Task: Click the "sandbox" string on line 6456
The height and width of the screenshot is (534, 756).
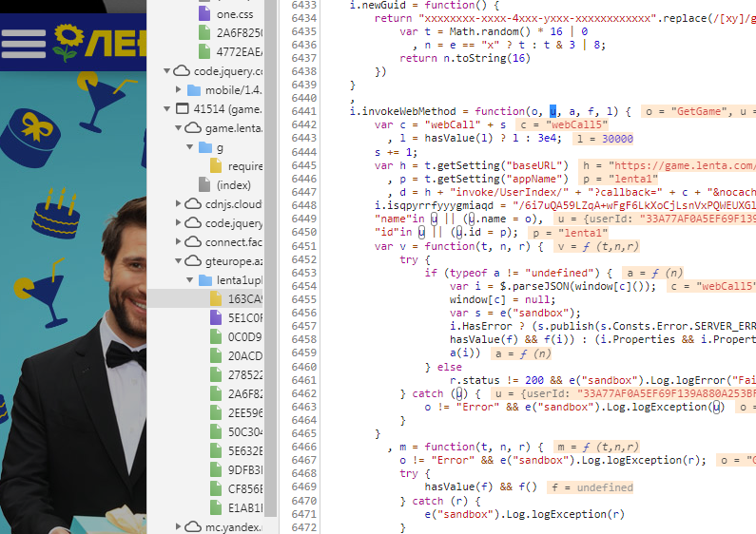Action: pos(538,314)
